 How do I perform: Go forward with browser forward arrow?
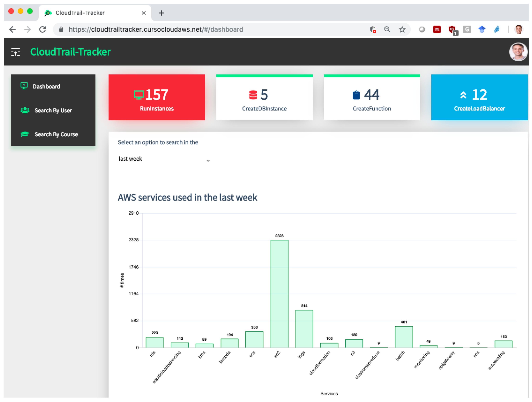28,29
